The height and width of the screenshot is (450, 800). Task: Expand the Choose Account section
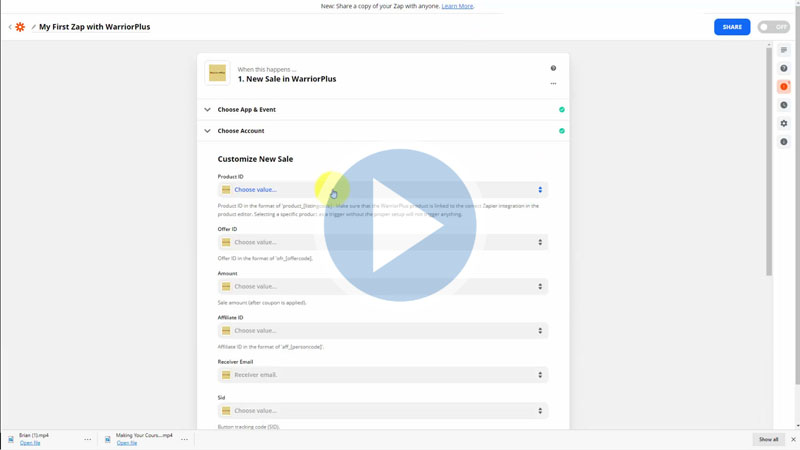pos(240,131)
